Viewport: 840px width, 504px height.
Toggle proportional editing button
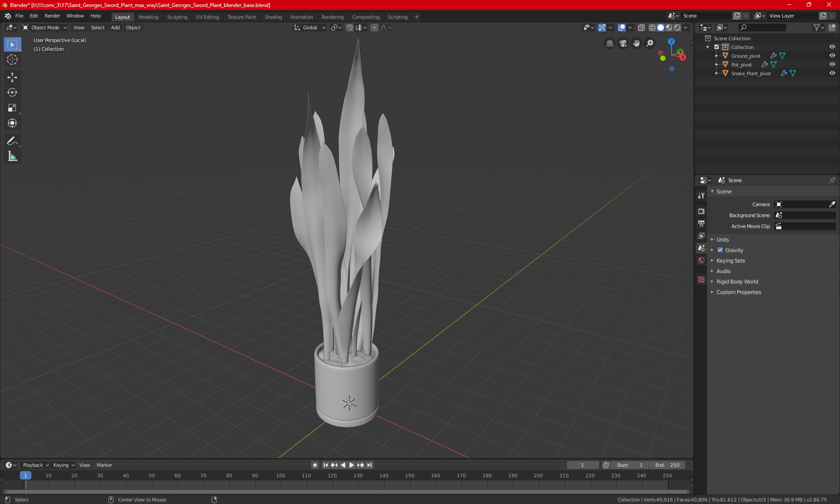374,28
